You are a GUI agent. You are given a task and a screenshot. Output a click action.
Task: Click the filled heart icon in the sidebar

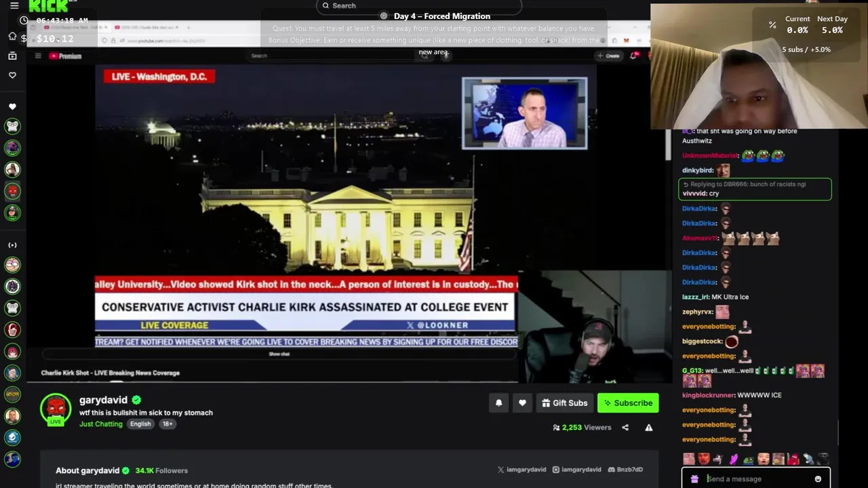[12, 106]
